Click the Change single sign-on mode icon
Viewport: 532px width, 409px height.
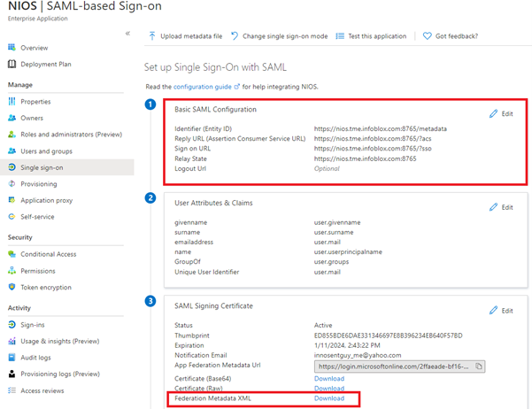click(x=235, y=36)
